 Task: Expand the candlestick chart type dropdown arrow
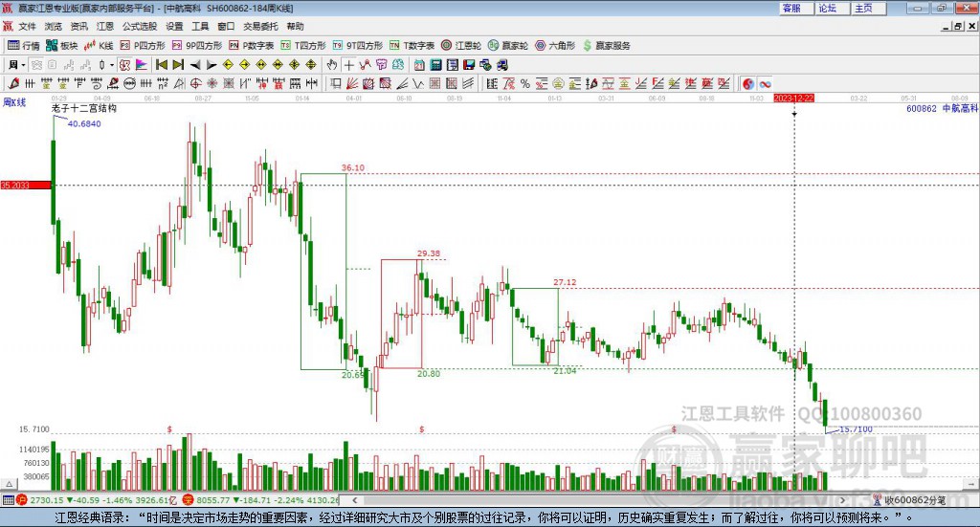(112, 65)
